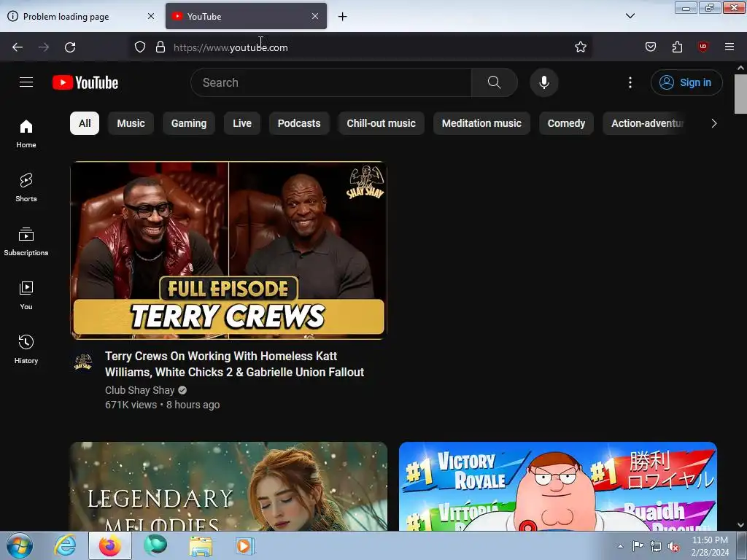Go to Home in the sidebar

26,134
